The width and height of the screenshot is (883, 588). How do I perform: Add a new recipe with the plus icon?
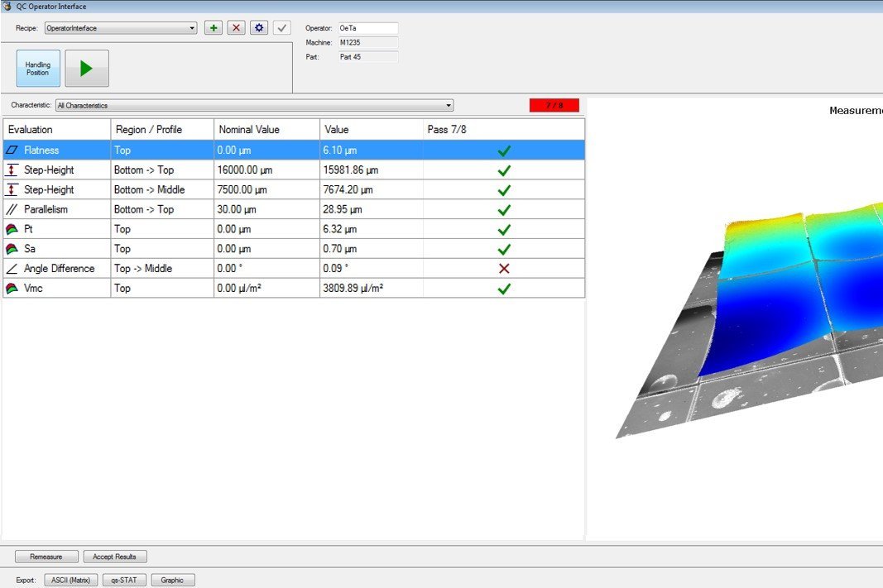click(214, 27)
